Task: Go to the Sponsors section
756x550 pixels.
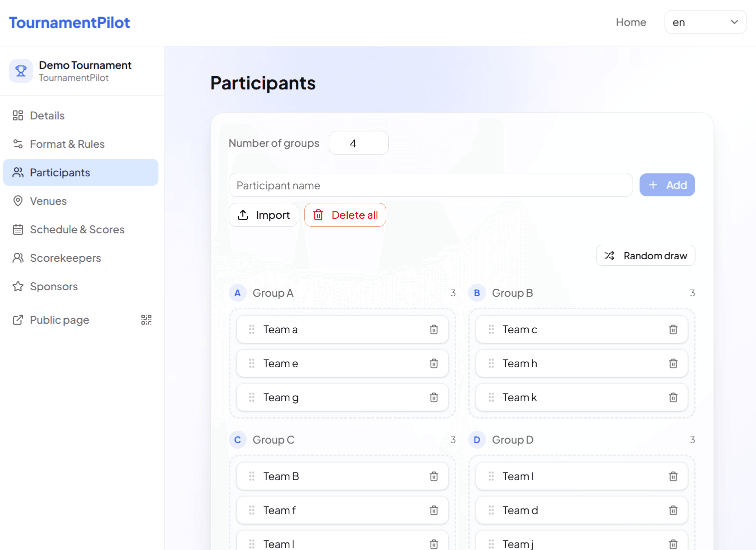Action: click(x=81, y=286)
